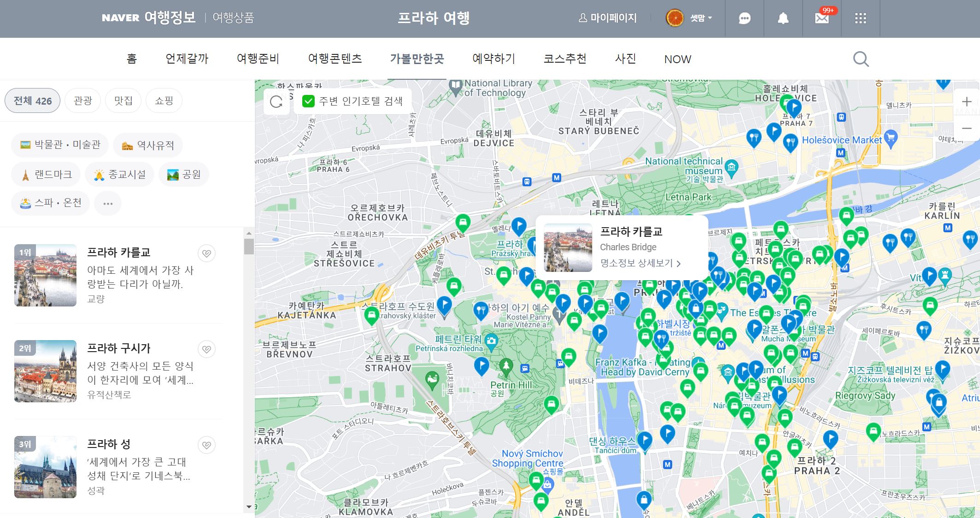
Task: Open the 셋맘 profile dropdown
Action: pyautogui.click(x=700, y=18)
